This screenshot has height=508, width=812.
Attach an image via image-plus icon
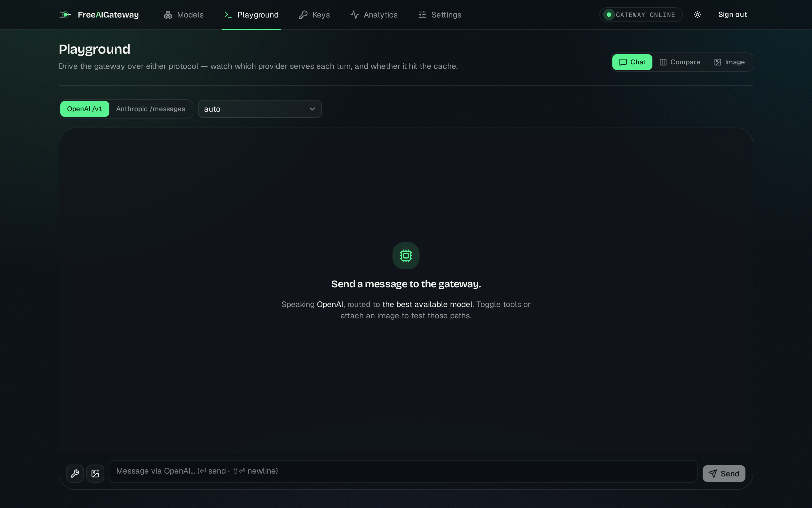tap(95, 473)
